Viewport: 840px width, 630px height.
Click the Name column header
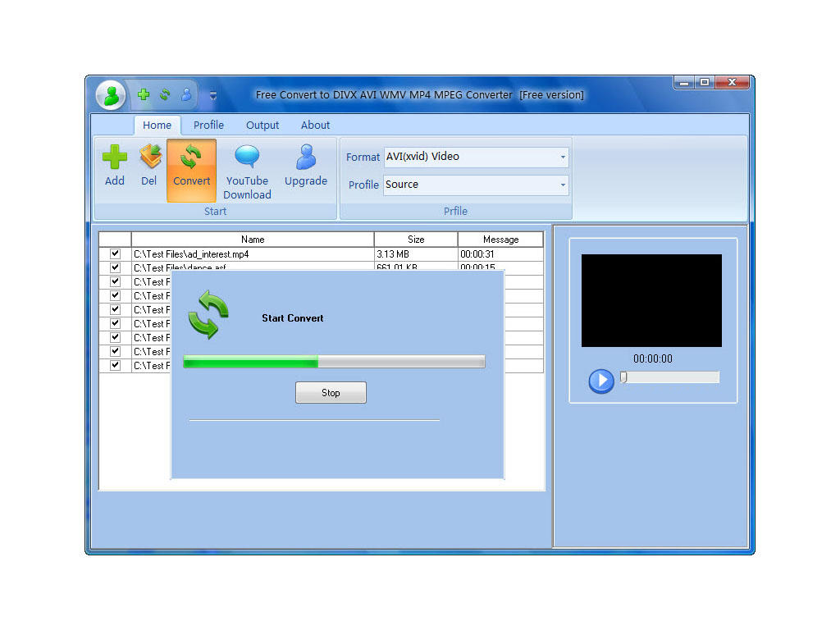(253, 240)
